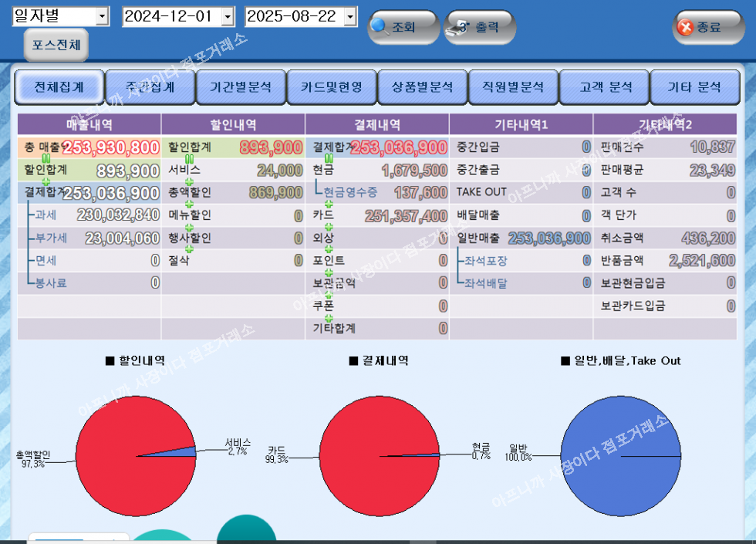Open the 카드및현영 tab
Screen dimensions: 756x544
coord(332,87)
